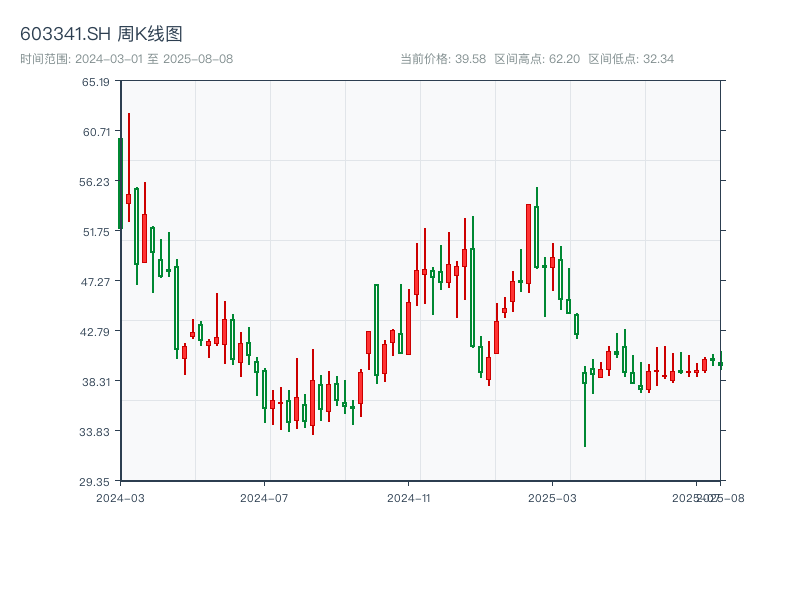Click the first green candlestick at 2024-03
The height and width of the screenshot is (600, 800).
(120, 183)
